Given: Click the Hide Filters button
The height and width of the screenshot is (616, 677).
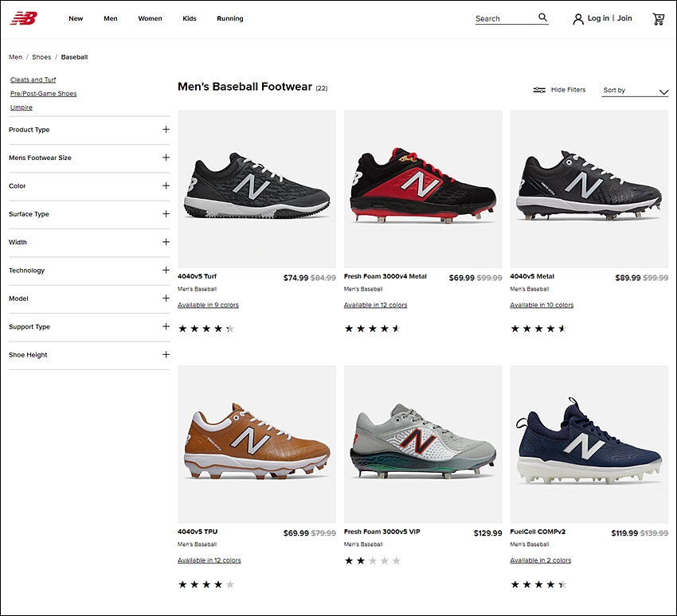Looking at the screenshot, I should 559,90.
